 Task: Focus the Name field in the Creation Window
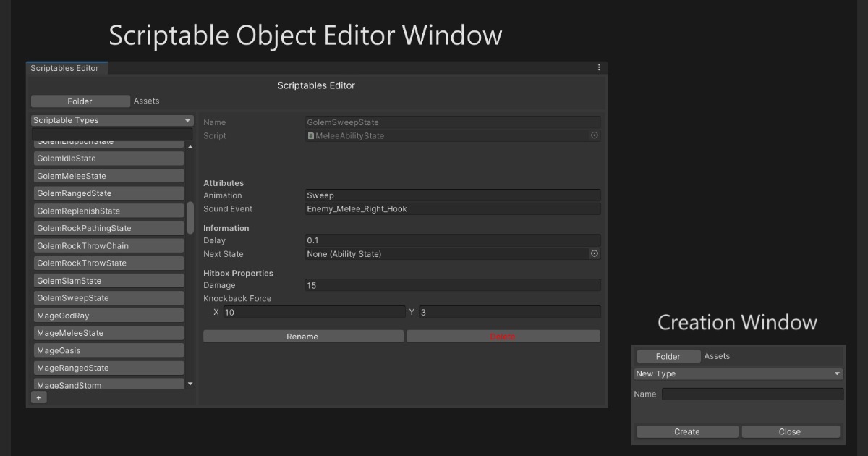click(x=752, y=394)
